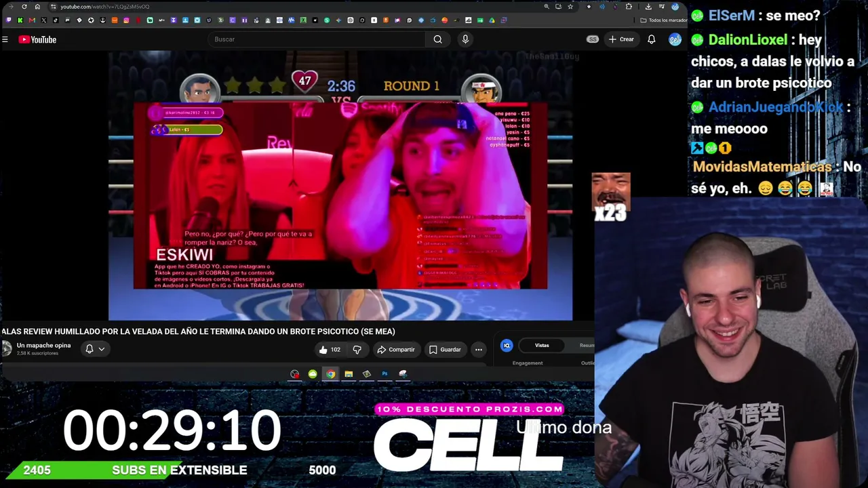Open browser downloads
The image size is (868, 488).
tap(648, 7)
